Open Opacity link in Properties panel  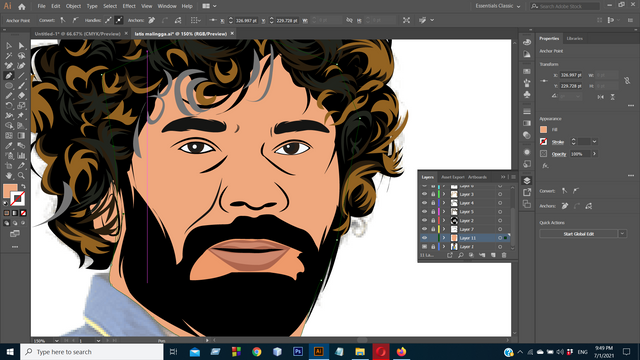pos(559,154)
